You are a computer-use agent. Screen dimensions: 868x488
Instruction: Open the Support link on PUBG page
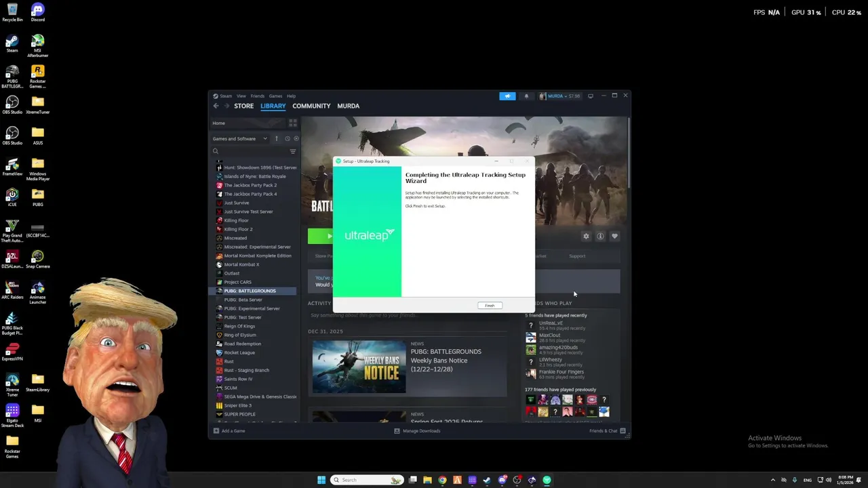coord(577,256)
